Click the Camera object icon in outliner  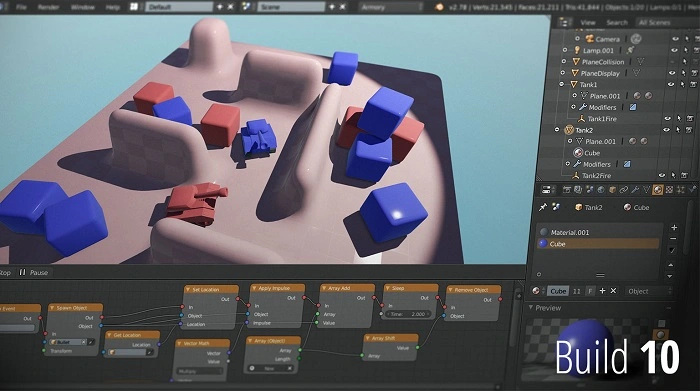coord(590,39)
